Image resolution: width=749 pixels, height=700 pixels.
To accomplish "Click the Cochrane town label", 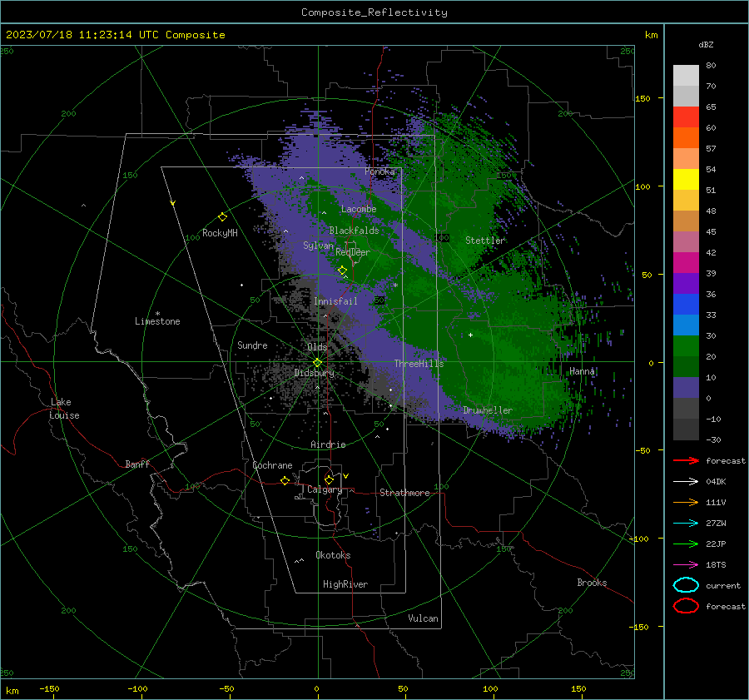I will pyautogui.click(x=272, y=465).
